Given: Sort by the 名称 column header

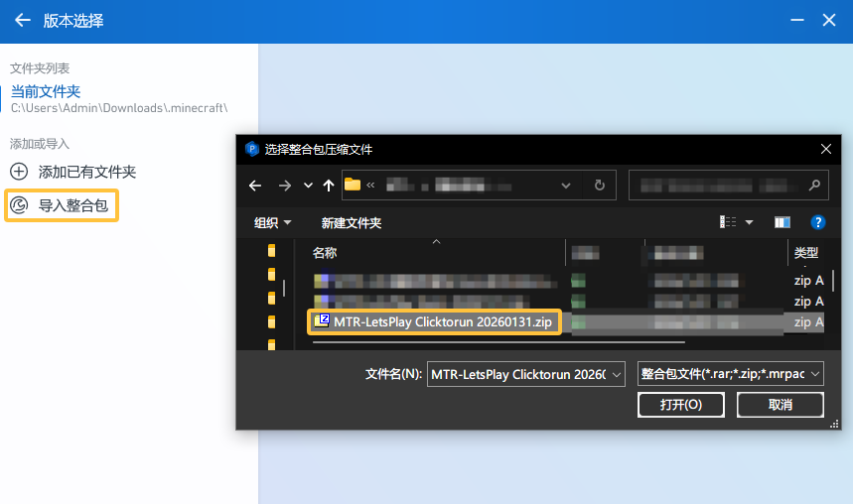Looking at the screenshot, I should pyautogui.click(x=325, y=253).
